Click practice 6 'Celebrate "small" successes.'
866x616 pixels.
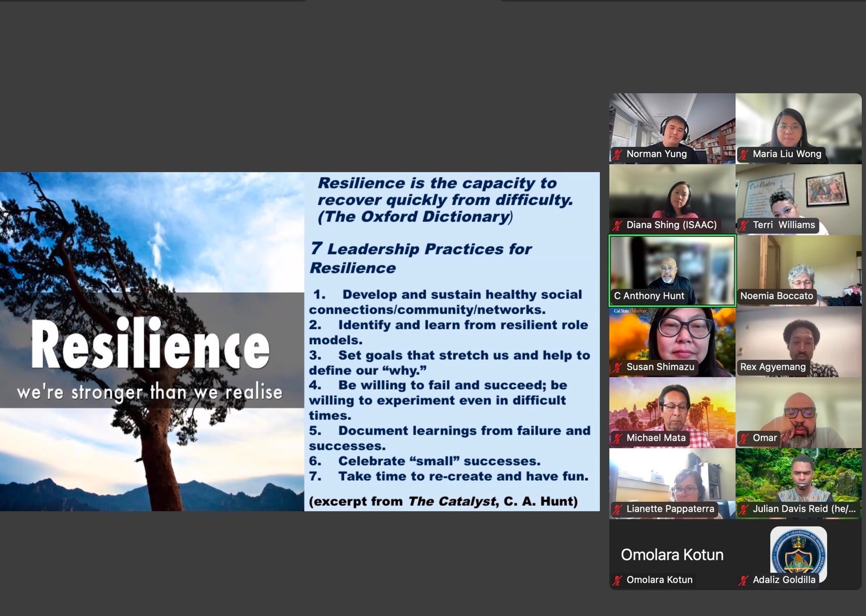(425, 461)
